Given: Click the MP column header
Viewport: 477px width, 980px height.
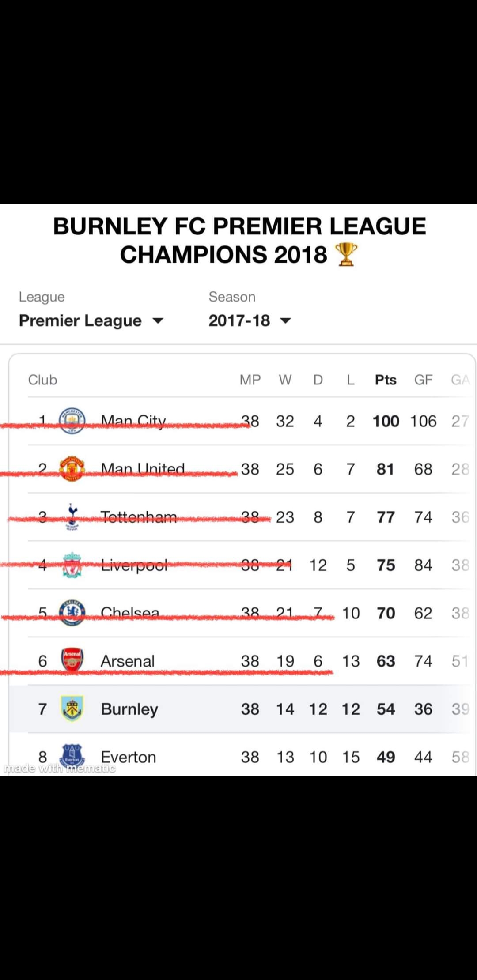Looking at the screenshot, I should click(250, 380).
